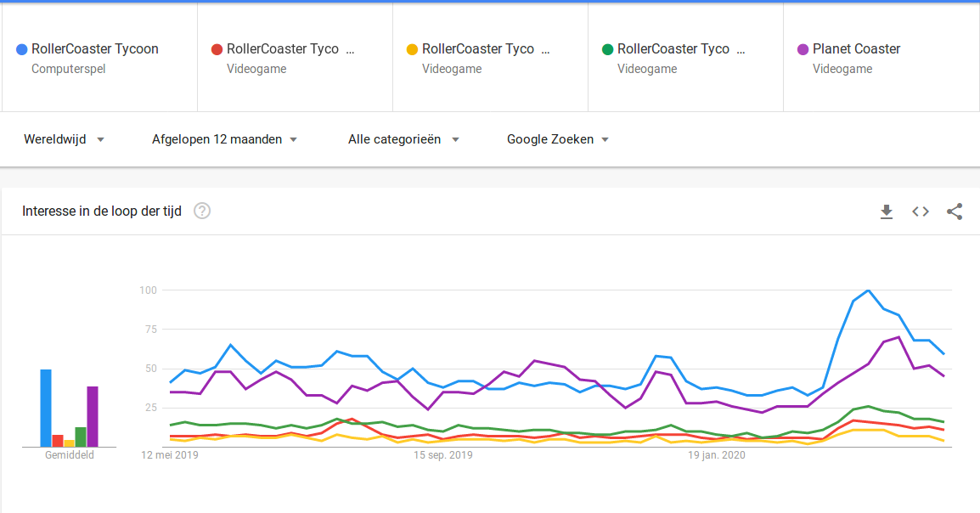Click the purple dot beside Planet Coaster

[x=803, y=49]
